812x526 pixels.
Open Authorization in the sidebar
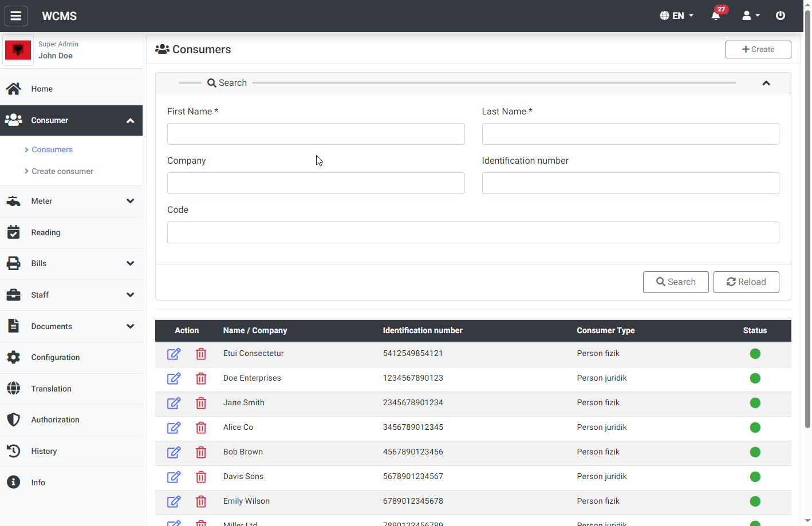point(71,420)
